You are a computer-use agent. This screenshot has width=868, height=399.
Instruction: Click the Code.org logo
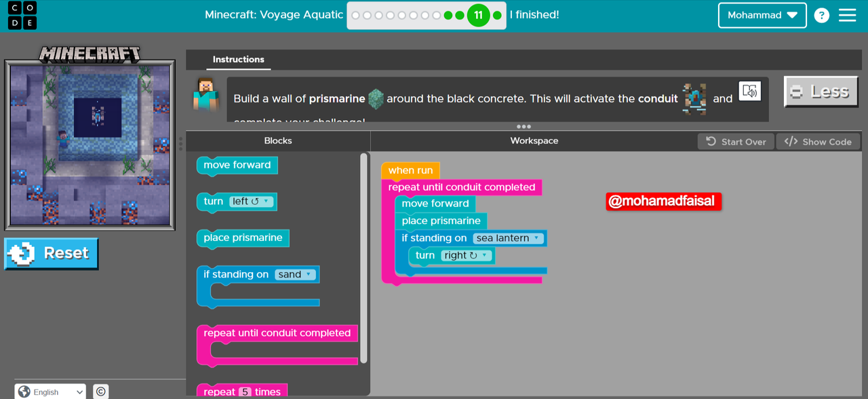pos(22,15)
